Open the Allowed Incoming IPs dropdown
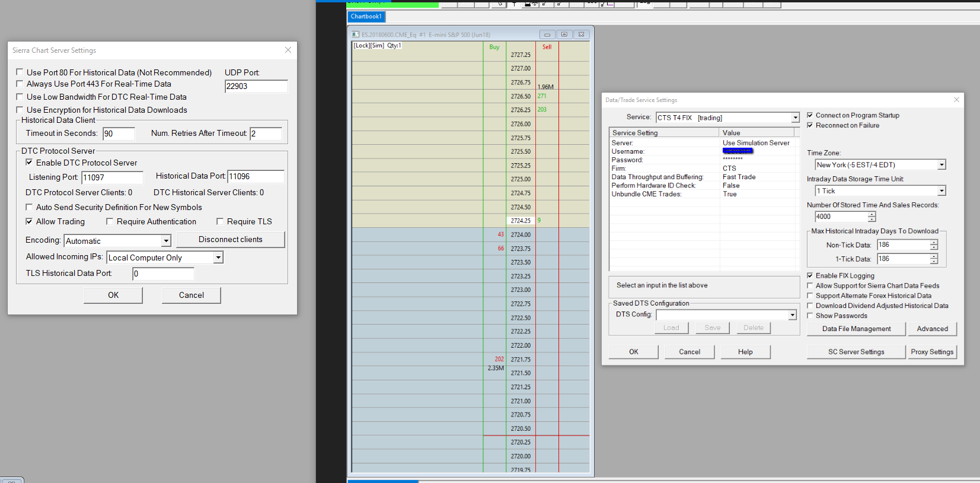This screenshot has height=483, width=980. pos(218,258)
